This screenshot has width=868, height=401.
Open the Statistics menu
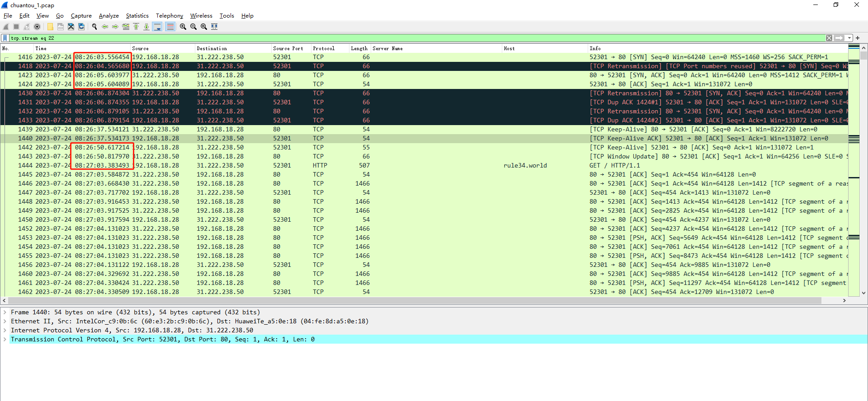click(x=137, y=16)
